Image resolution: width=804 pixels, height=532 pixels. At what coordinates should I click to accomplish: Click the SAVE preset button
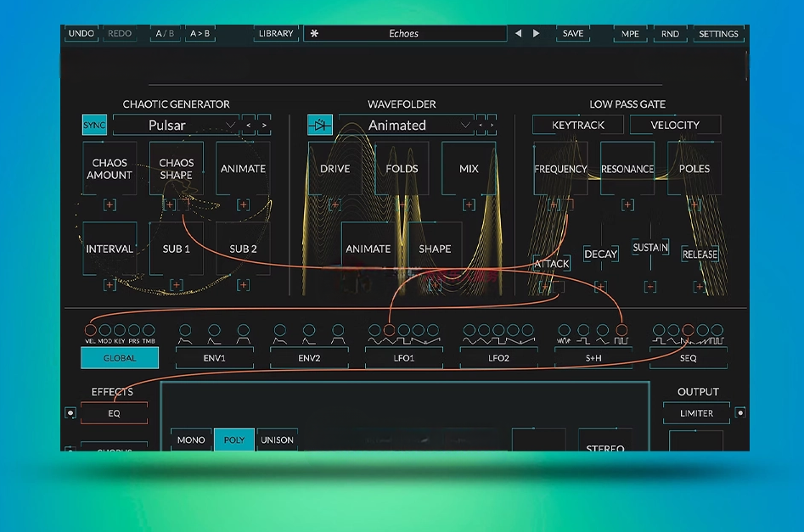[x=573, y=33]
